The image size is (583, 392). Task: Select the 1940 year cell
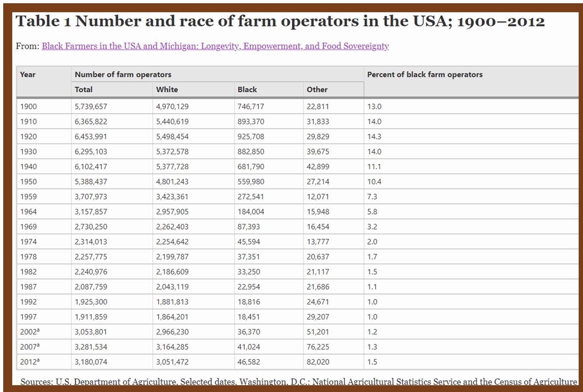28,167
